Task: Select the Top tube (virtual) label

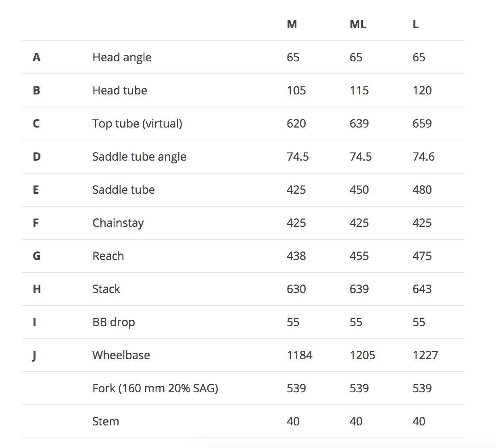Action: [137, 124]
